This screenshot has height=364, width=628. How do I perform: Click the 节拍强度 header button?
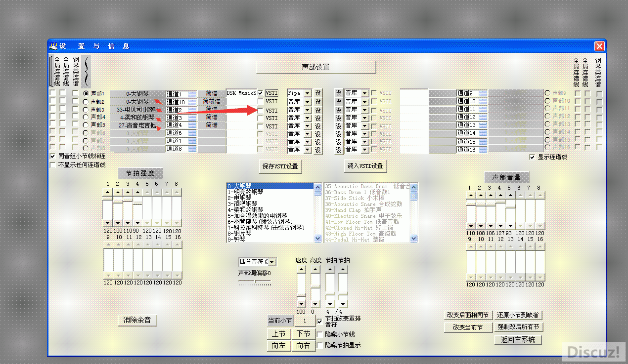point(140,173)
